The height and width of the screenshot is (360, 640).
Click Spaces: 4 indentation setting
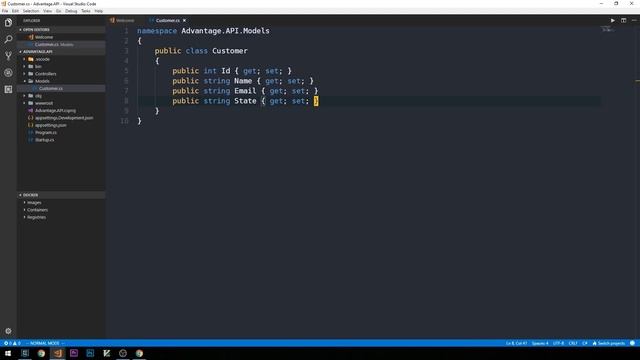(x=540, y=343)
